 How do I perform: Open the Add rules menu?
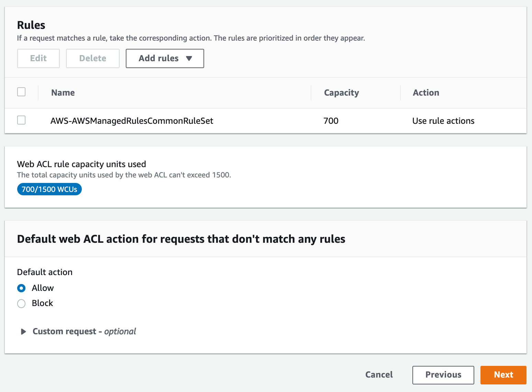(x=159, y=58)
